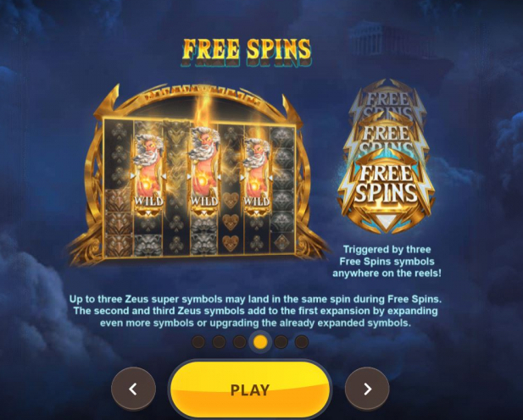Select the first page indicator dot

[x=198, y=342]
